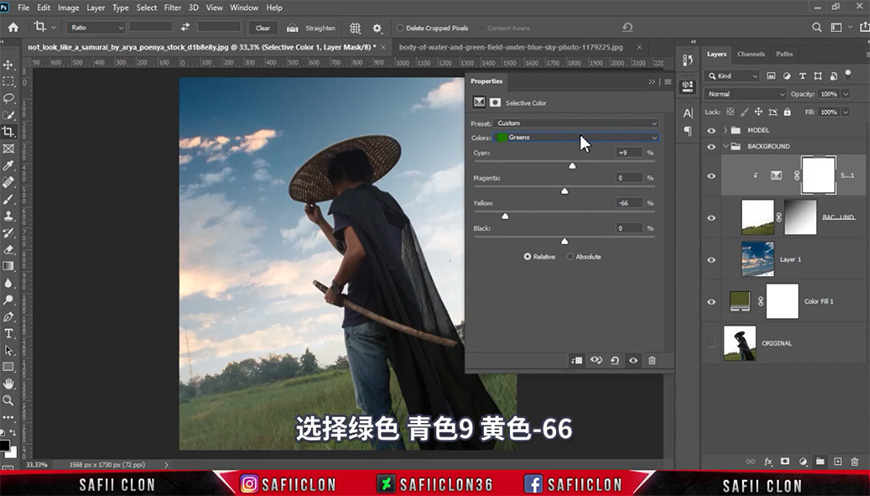Viewport: 870px width, 496px height.
Task: Create new group in Layers panel
Action: (820, 461)
